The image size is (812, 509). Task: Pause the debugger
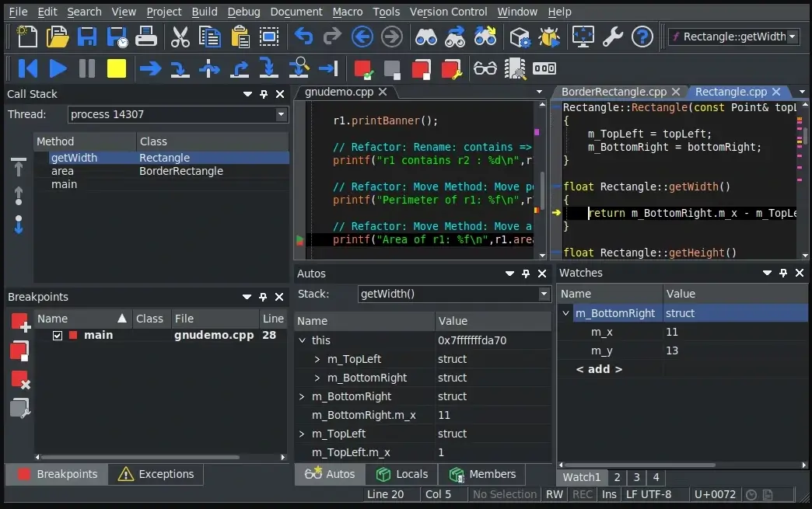tap(87, 68)
